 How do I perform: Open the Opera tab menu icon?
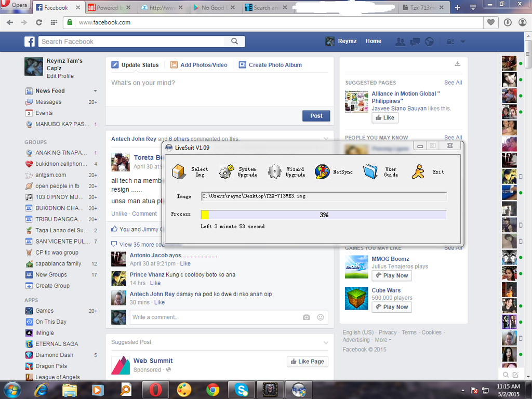[x=473, y=7]
